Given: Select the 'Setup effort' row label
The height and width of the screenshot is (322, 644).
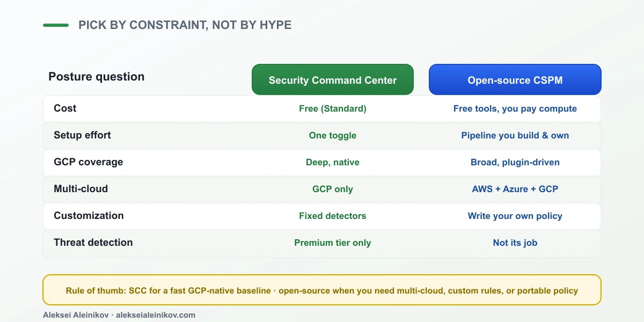Looking at the screenshot, I should 82,135.
